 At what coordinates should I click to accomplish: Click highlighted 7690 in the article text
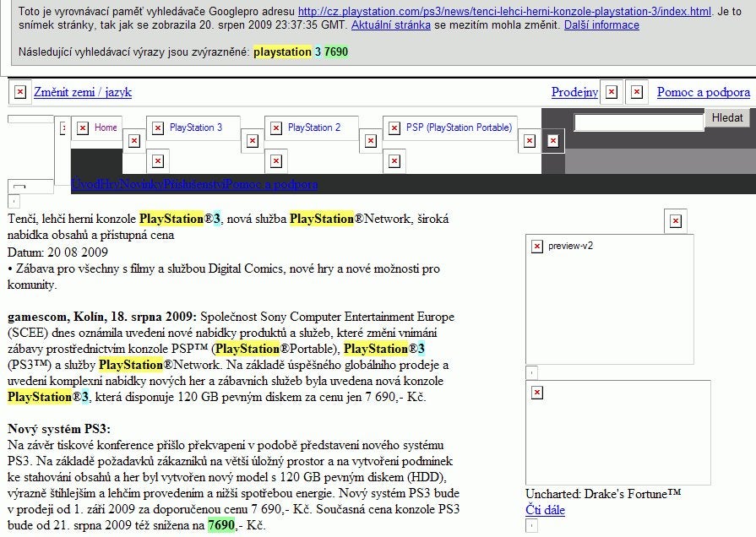click(220, 524)
